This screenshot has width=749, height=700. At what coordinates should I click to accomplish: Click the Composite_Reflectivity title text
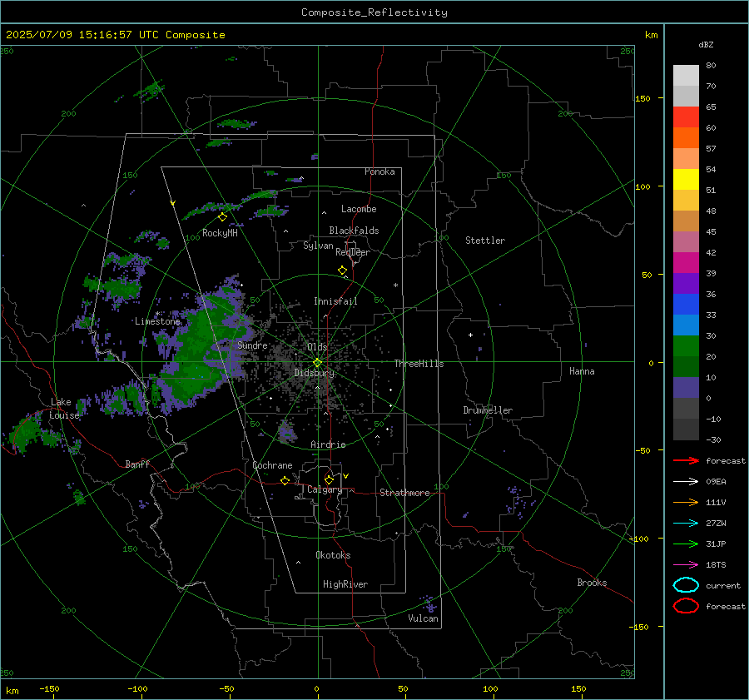[x=374, y=12]
